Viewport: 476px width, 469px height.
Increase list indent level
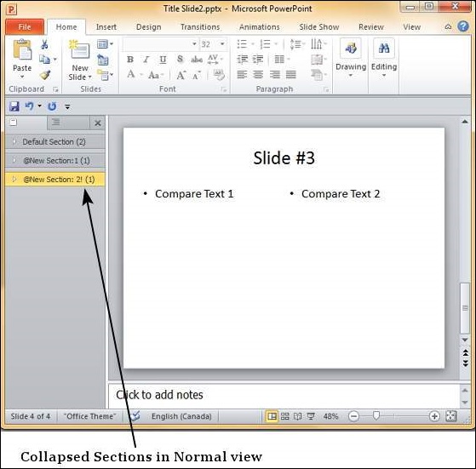click(258, 60)
